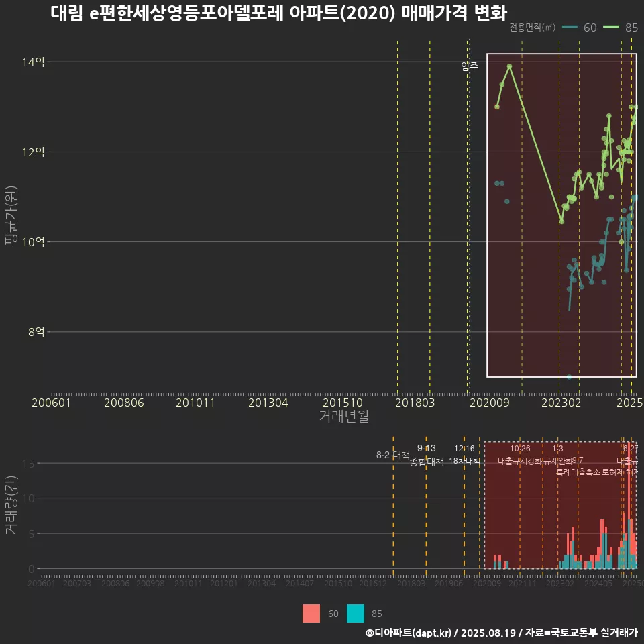Viewport: 644px width, 644px height.
Task: Click the '9·13' policy date label
Action: [427, 448]
